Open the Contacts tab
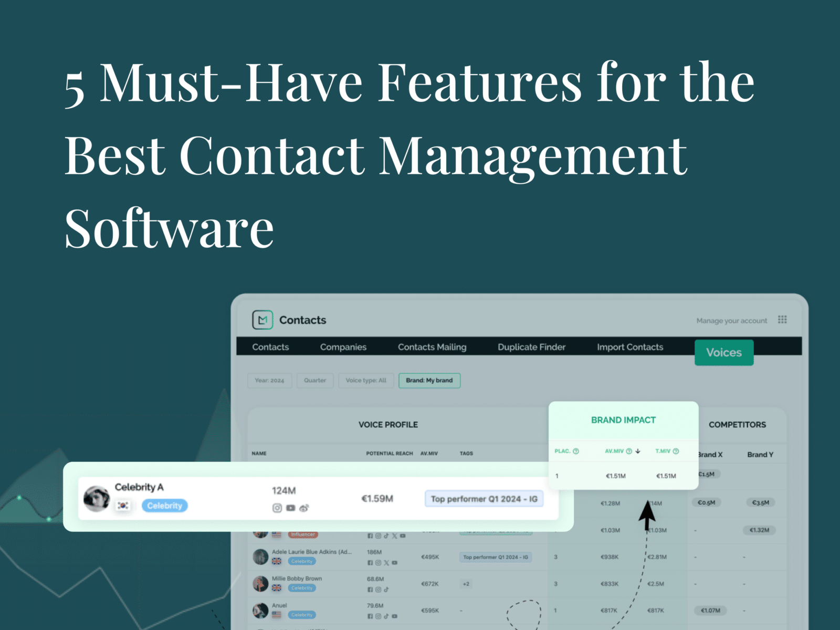 pyautogui.click(x=270, y=347)
